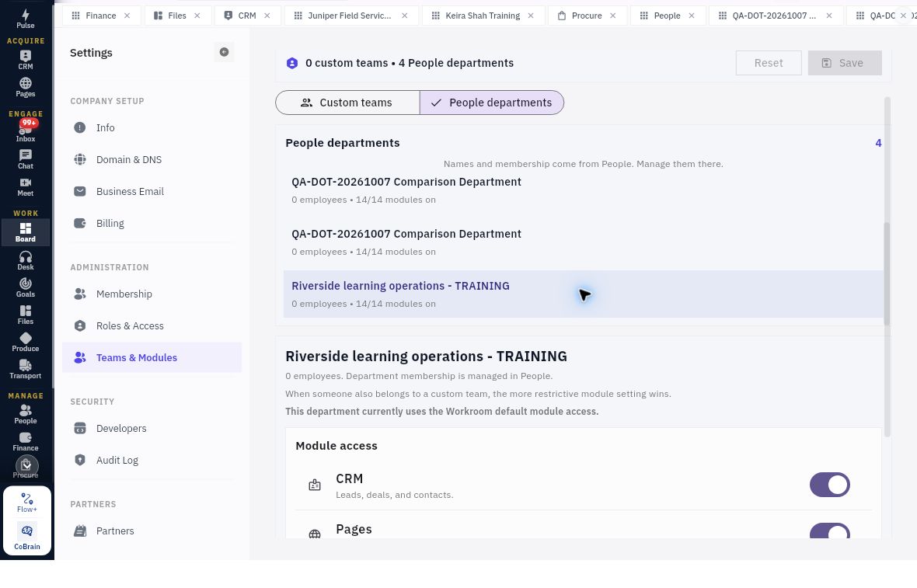Open Billing settings
The height and width of the screenshot is (588, 917).
pos(152,223)
